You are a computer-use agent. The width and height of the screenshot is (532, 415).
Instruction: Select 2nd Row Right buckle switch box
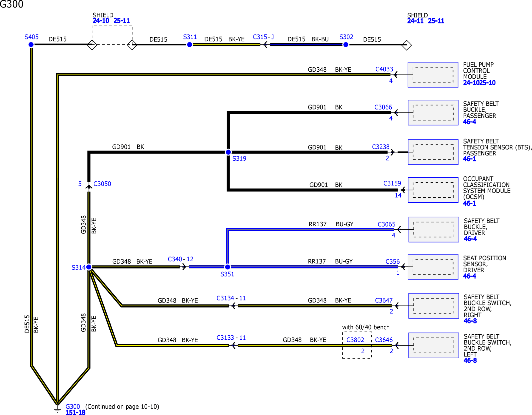pos(434,306)
